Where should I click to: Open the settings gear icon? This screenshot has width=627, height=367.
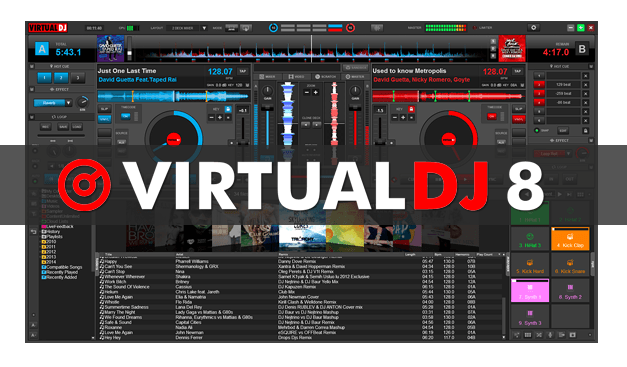(533, 28)
